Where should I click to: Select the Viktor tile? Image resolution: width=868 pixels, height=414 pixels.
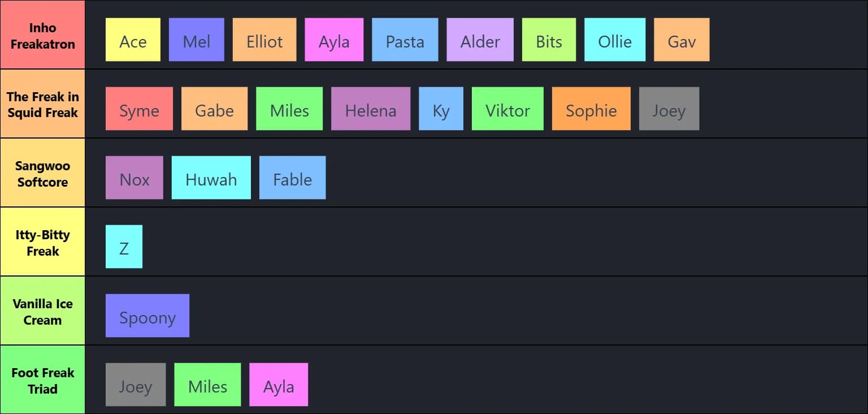click(x=507, y=109)
